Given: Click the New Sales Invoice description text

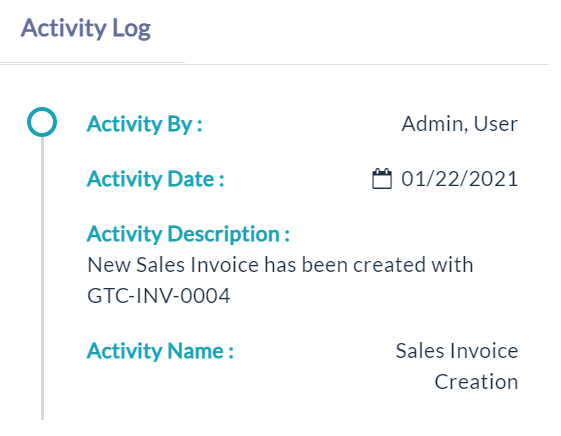Looking at the screenshot, I should click(x=280, y=280).
